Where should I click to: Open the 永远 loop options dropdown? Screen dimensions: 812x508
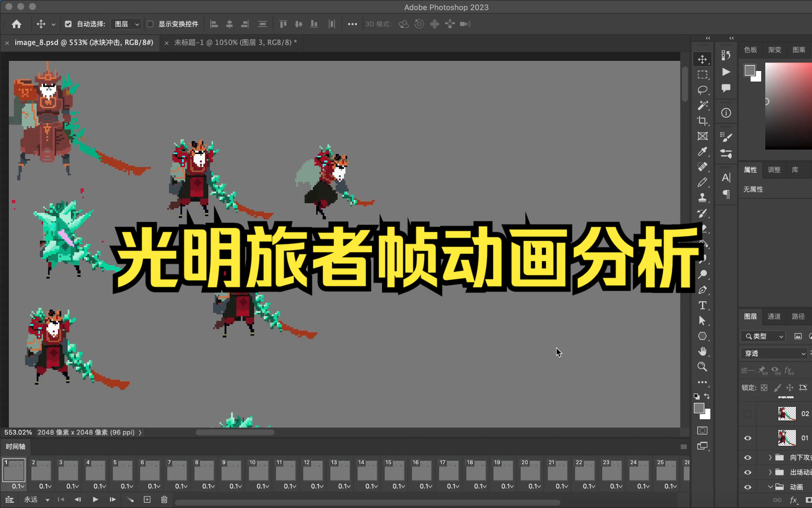tap(37, 500)
